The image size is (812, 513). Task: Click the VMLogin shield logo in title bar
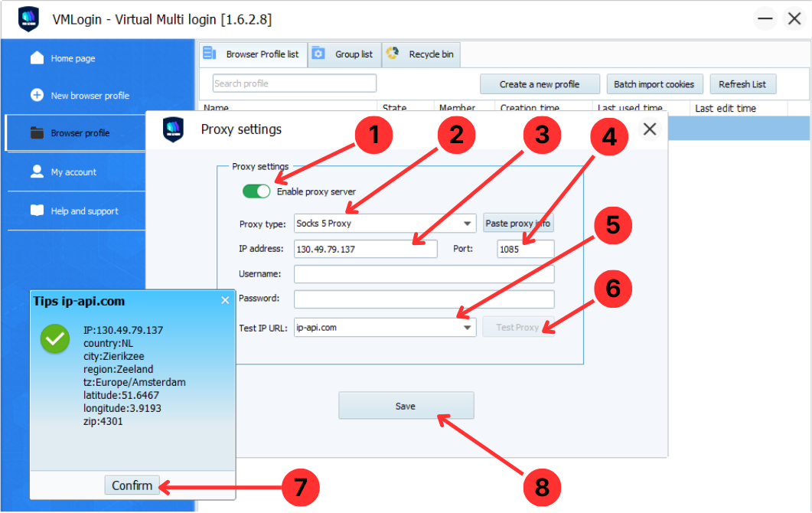28,19
